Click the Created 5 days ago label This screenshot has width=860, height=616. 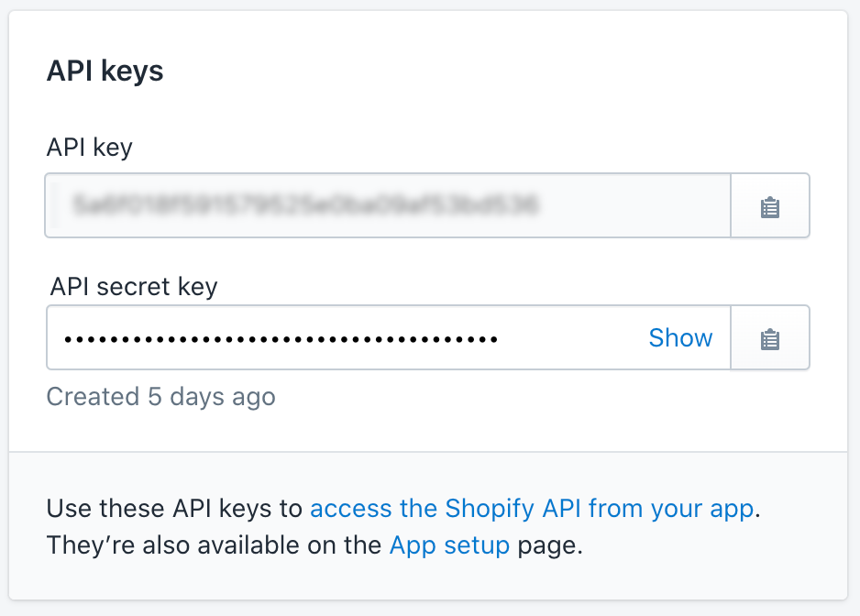point(161,396)
